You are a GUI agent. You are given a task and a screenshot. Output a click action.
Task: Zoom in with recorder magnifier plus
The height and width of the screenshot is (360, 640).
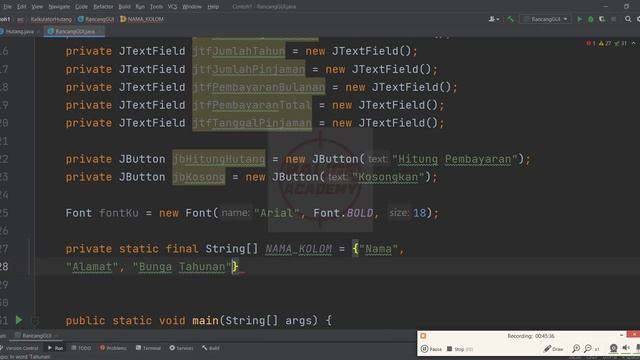click(x=576, y=349)
